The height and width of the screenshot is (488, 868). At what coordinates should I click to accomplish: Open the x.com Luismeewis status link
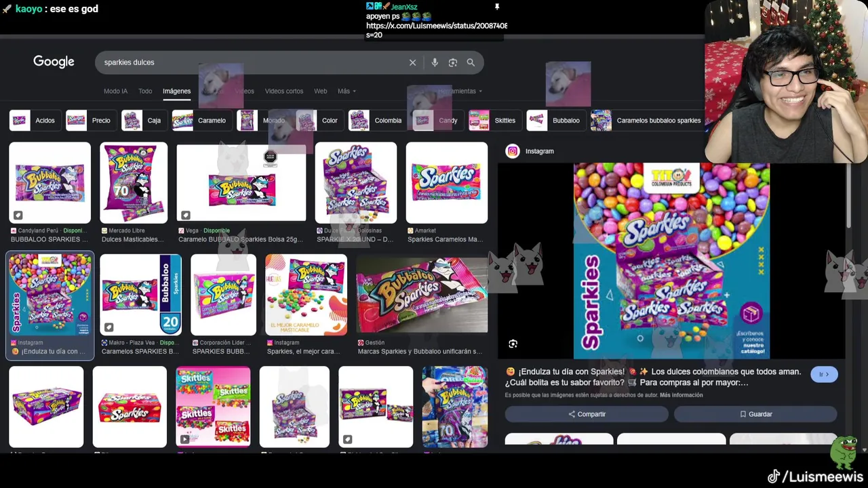coord(437,26)
